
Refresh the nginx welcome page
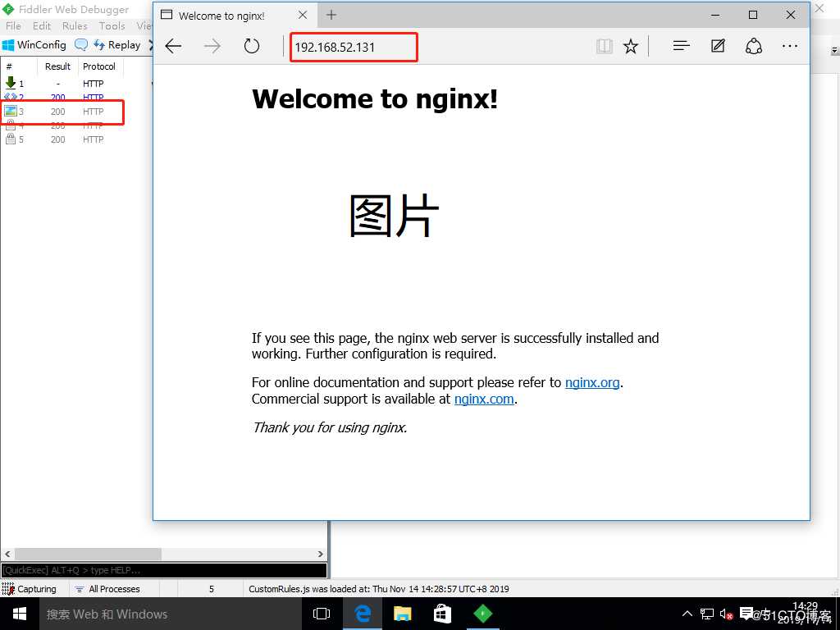point(251,46)
